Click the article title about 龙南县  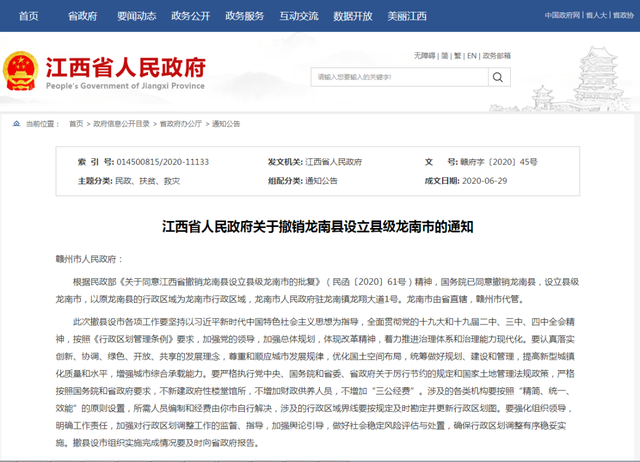(318, 227)
